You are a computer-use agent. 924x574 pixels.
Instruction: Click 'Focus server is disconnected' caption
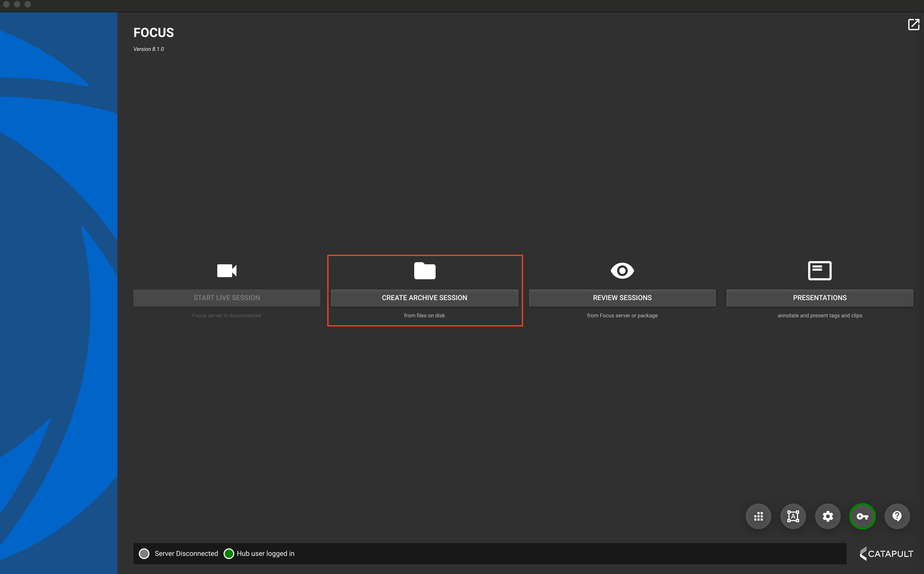pyautogui.click(x=227, y=316)
